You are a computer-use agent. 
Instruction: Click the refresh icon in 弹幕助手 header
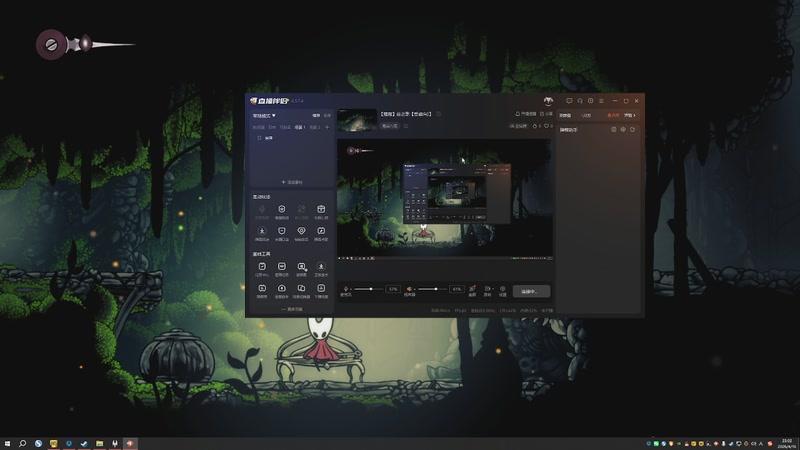tap(633, 130)
